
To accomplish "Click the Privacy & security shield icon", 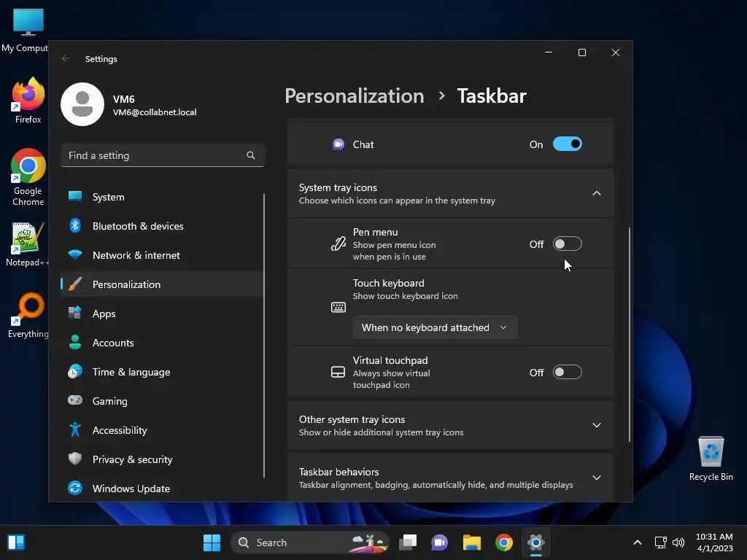I will [x=75, y=459].
